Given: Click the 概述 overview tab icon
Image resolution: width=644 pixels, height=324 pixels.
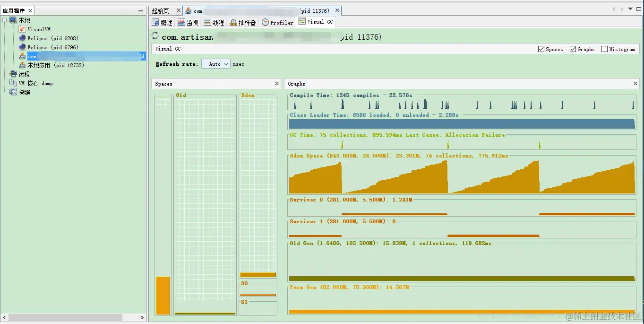Looking at the screenshot, I should tap(155, 22).
